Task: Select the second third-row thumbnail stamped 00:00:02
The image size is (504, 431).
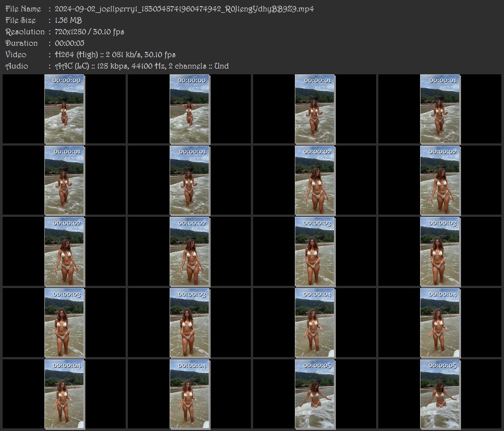Action: point(190,252)
